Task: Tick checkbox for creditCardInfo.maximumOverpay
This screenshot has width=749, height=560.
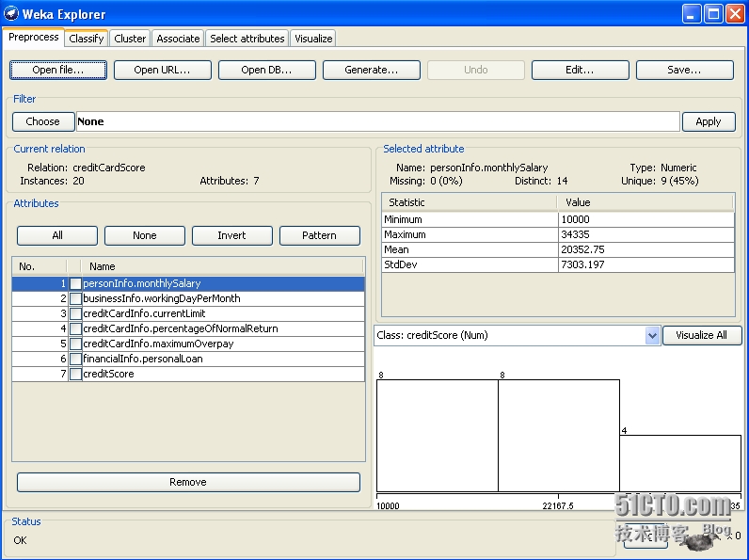Action: tap(75, 344)
